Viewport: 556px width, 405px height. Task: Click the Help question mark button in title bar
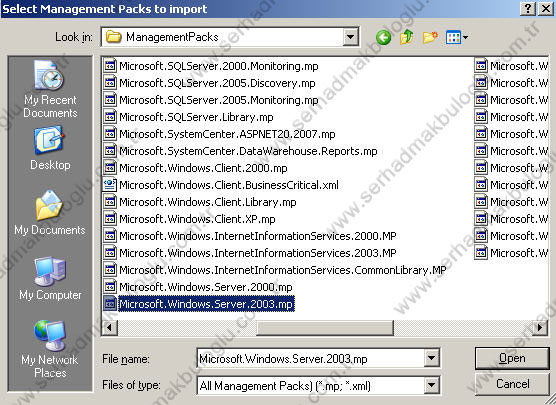tap(528, 9)
